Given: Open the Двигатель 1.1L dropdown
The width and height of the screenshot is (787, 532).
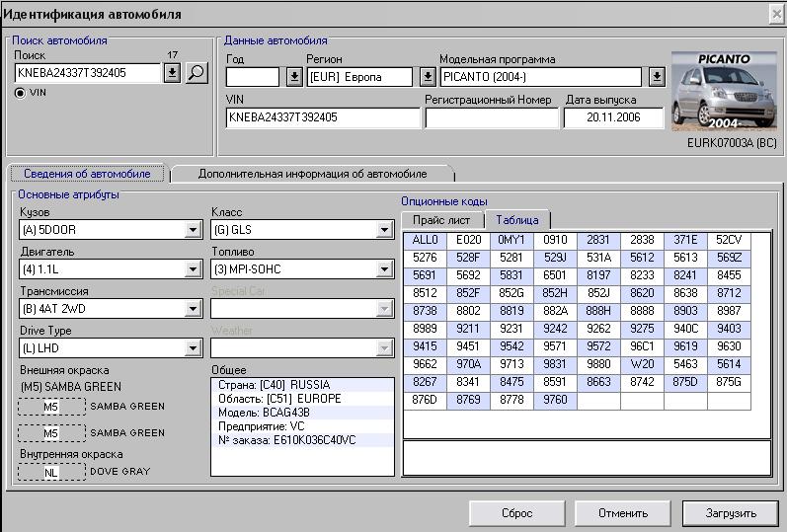Looking at the screenshot, I should point(193,269).
